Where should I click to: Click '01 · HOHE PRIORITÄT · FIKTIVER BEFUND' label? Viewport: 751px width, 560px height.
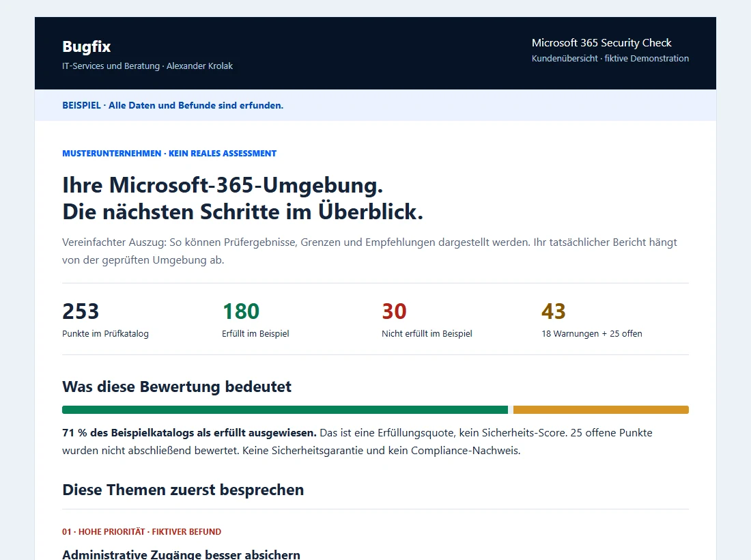(142, 532)
